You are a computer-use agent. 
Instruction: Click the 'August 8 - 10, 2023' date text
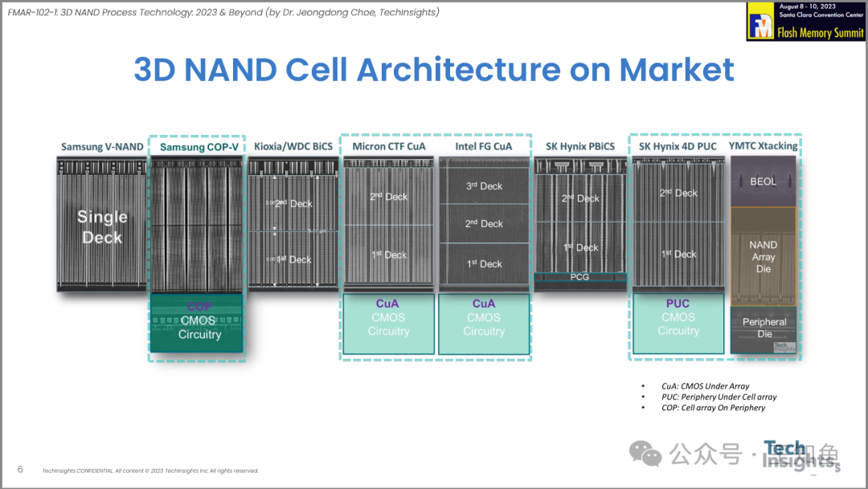(x=807, y=6)
